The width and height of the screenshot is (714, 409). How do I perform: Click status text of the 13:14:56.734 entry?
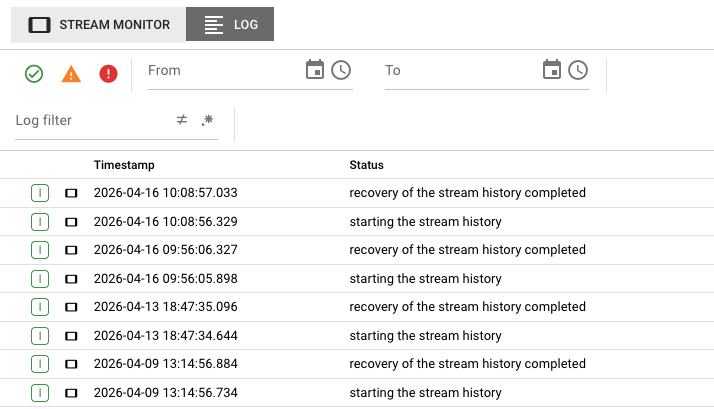click(x=425, y=392)
